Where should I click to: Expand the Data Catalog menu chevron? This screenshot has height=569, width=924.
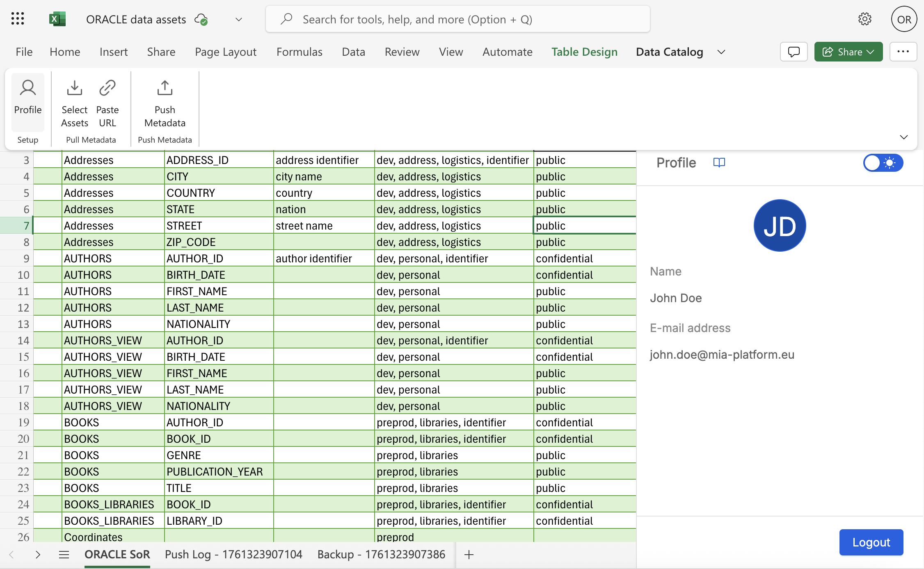click(721, 52)
